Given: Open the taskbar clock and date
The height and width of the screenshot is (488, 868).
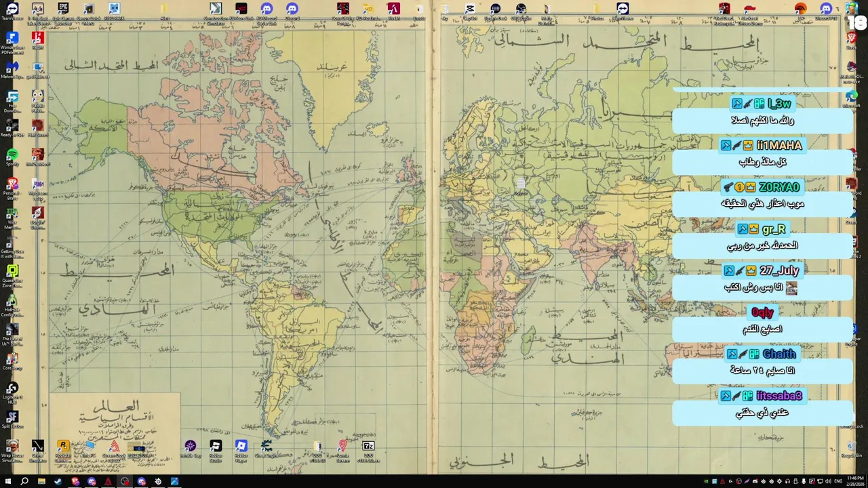Looking at the screenshot, I should point(855,481).
